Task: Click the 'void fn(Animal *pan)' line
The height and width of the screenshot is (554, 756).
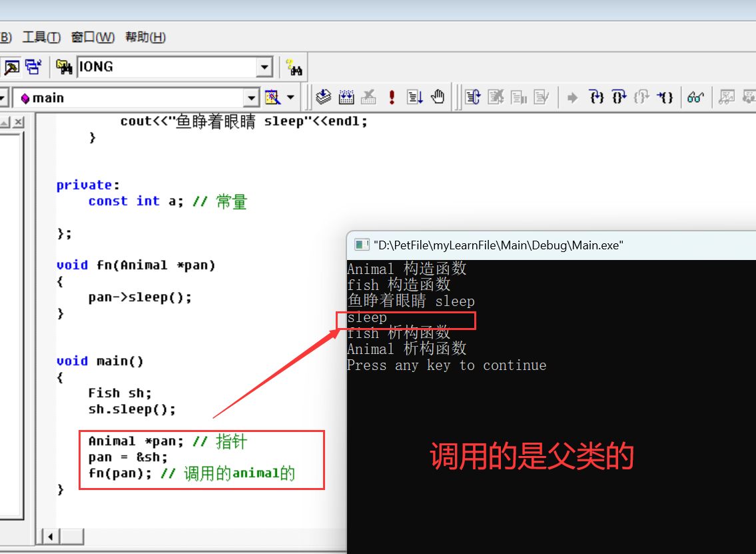Action: [136, 265]
